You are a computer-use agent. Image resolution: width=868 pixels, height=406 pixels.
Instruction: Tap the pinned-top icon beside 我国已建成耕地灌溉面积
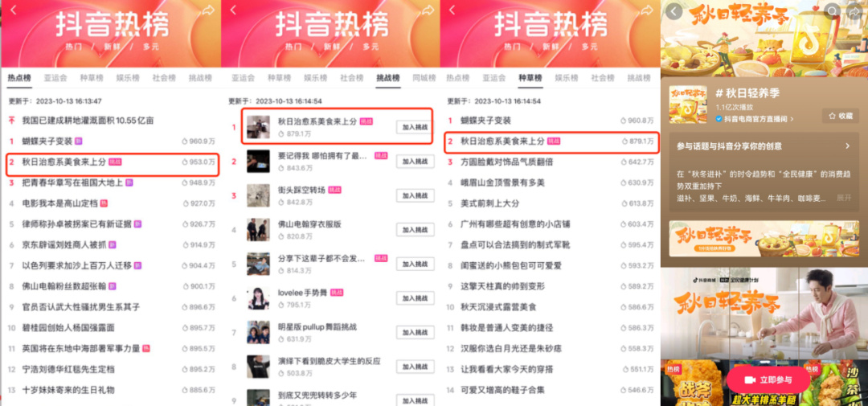[11, 121]
